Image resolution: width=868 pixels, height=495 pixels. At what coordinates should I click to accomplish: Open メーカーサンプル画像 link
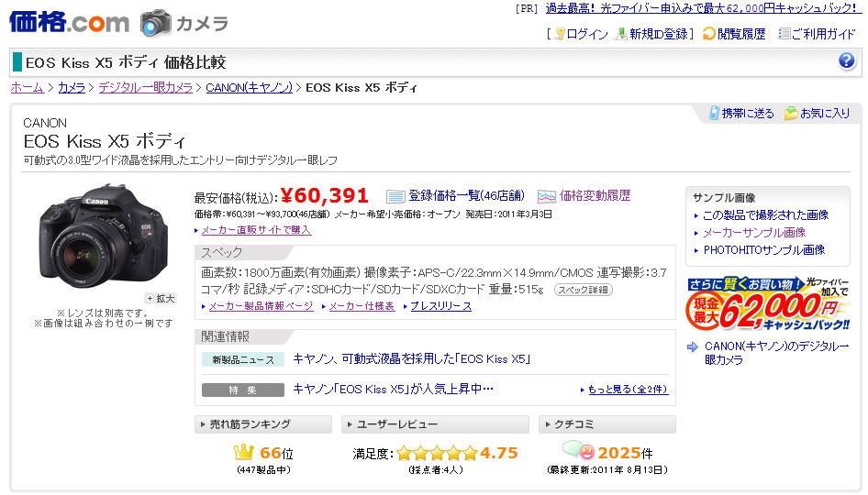coord(754,233)
